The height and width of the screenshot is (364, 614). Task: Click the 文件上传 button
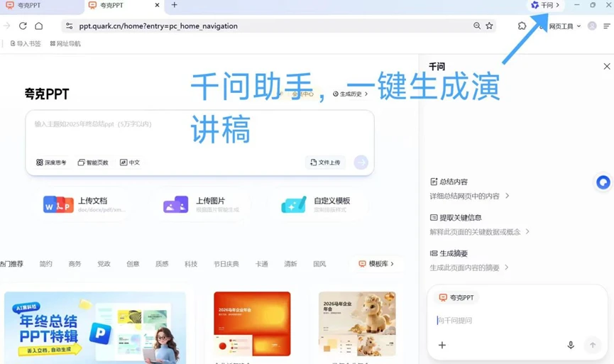[x=325, y=162]
